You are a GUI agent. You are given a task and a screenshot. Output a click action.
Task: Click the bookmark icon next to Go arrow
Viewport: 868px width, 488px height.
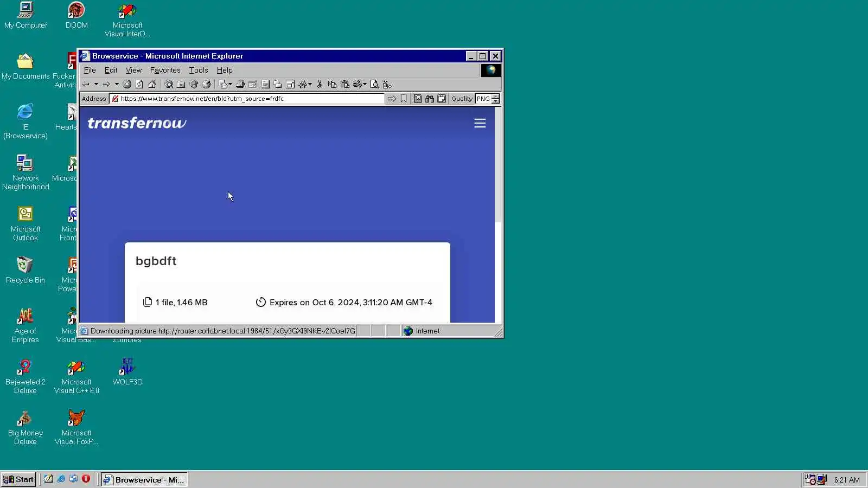404,99
